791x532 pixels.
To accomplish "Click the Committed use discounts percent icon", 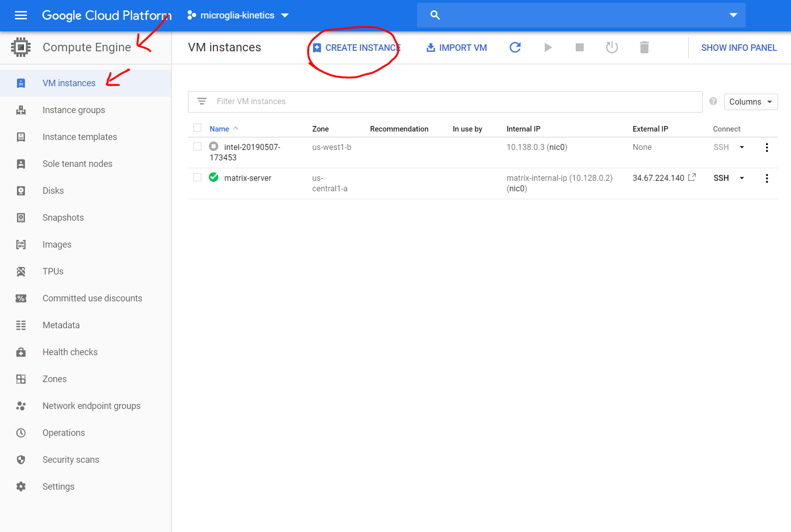I will click(x=21, y=298).
